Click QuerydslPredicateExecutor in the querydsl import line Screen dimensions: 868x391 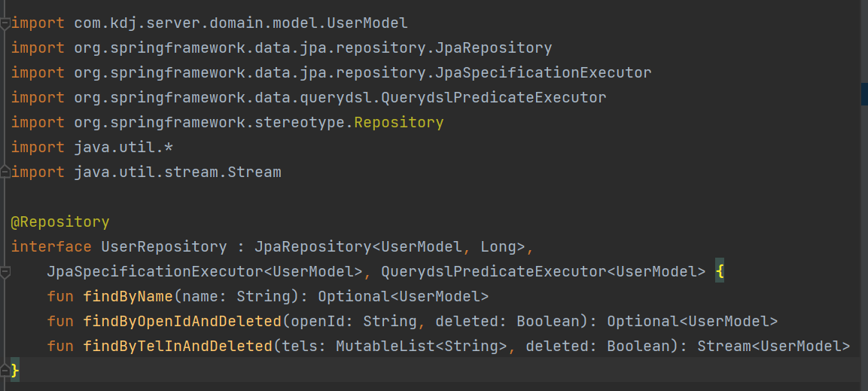[494, 97]
